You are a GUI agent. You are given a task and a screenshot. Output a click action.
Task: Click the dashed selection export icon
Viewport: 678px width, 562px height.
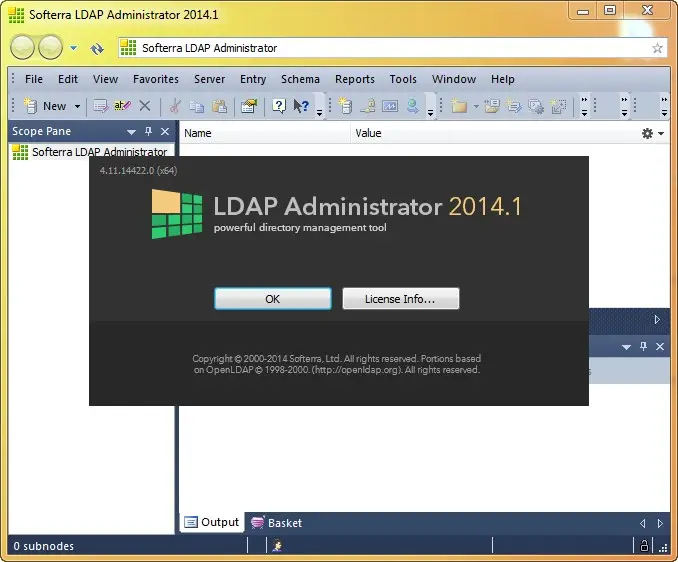558,106
